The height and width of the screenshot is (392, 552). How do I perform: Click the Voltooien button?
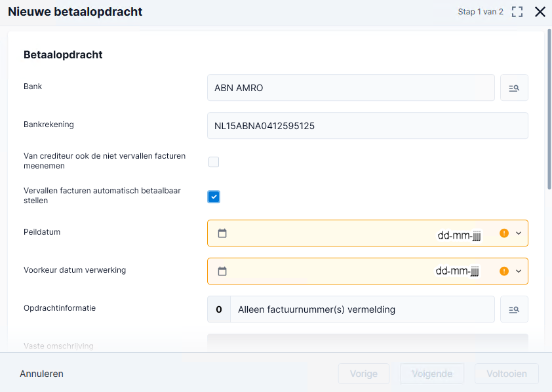coord(507,374)
